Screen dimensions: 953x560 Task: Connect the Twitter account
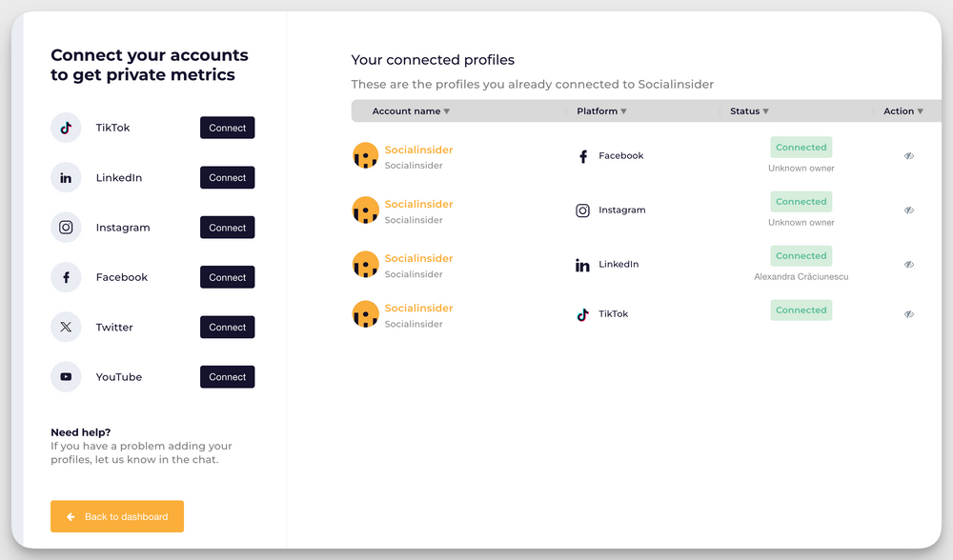pos(227,327)
